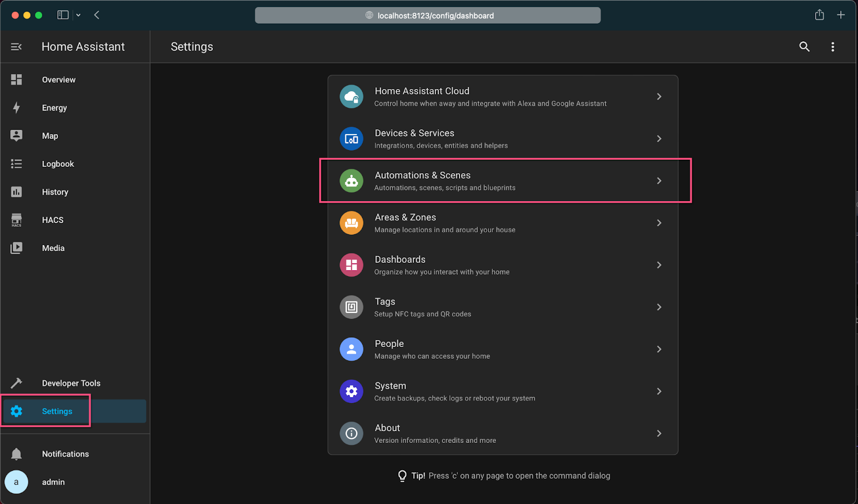Open System settings title
The width and height of the screenshot is (858, 504).
coord(390,386)
